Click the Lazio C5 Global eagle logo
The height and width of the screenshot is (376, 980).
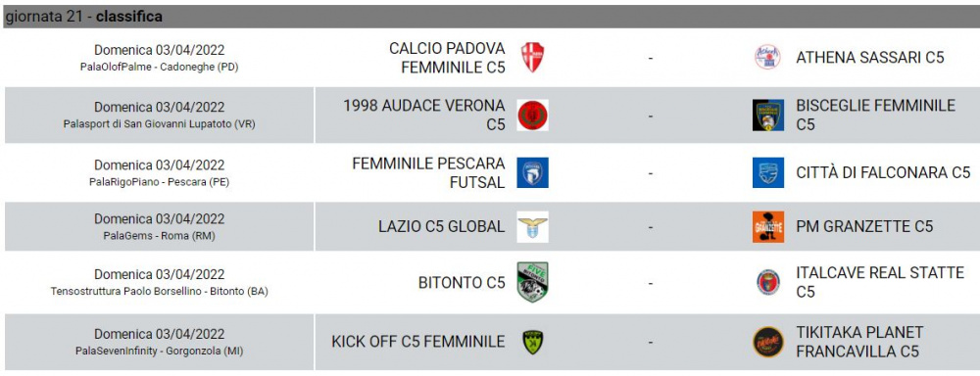click(x=532, y=227)
